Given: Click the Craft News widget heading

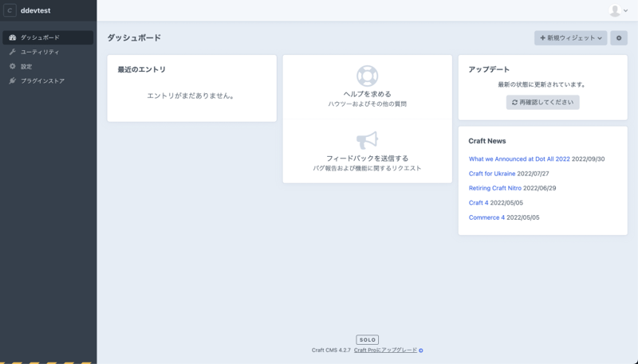Looking at the screenshot, I should pyautogui.click(x=487, y=141).
